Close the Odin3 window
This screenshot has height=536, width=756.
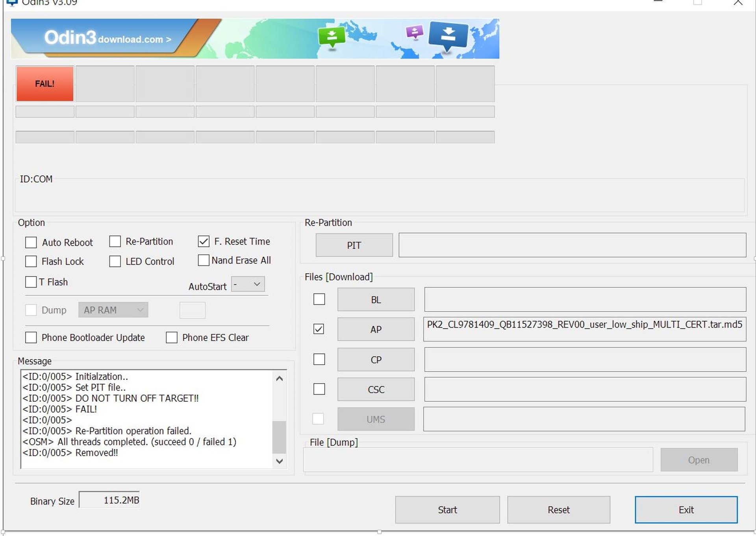click(x=738, y=3)
